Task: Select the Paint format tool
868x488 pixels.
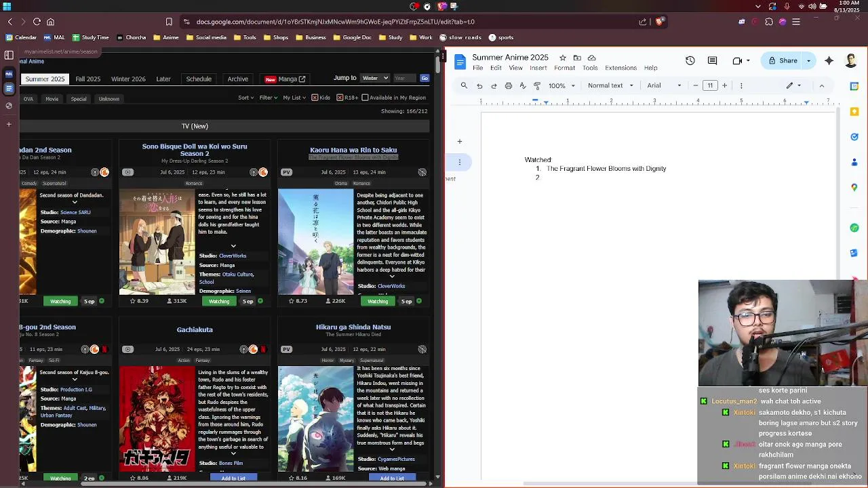Action: (x=537, y=85)
